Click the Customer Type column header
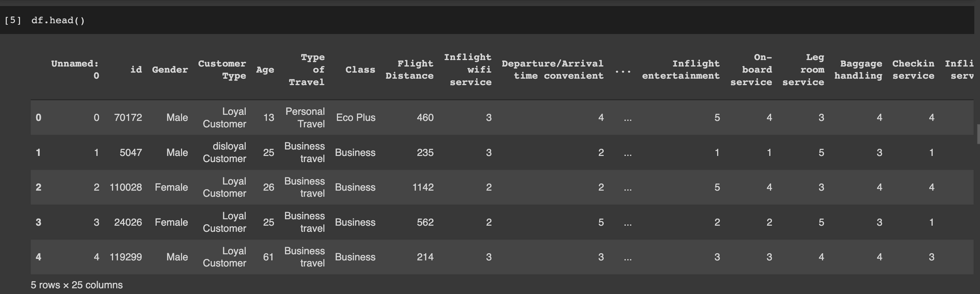The height and width of the screenshot is (294, 980). pyautogui.click(x=222, y=70)
